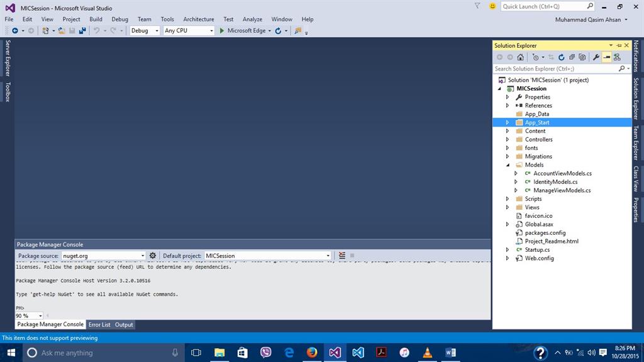Click the feedback smiley icon
Image resolution: width=644 pixels, height=362 pixels.
[492, 6]
